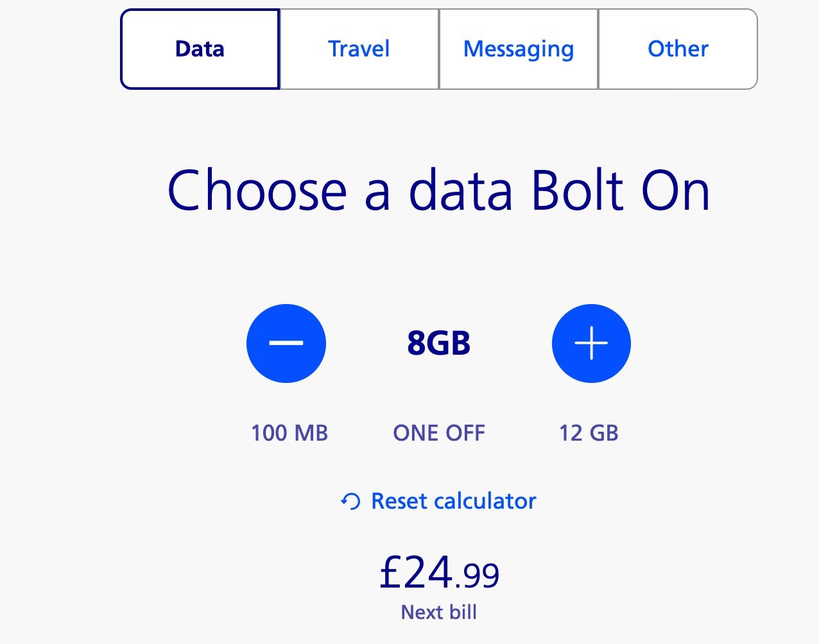Viewport: 819px width, 644px height.
Task: Click the 8GB amount display
Action: click(439, 343)
